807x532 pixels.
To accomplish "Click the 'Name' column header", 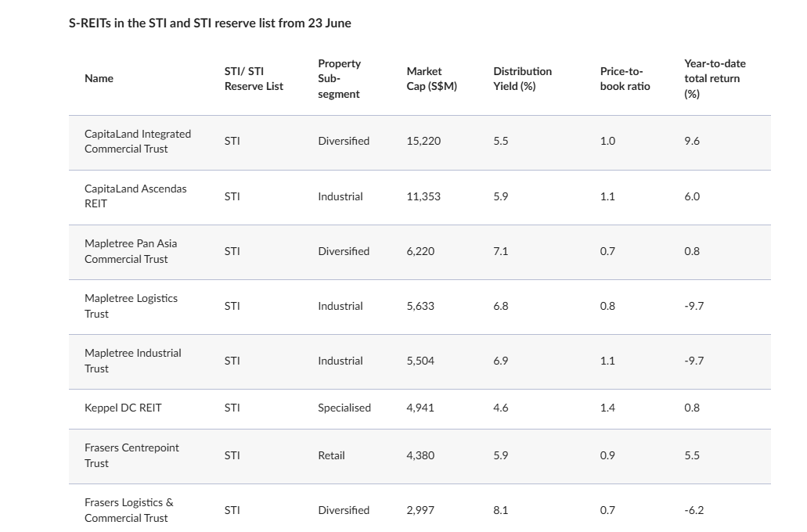I will click(x=99, y=78).
